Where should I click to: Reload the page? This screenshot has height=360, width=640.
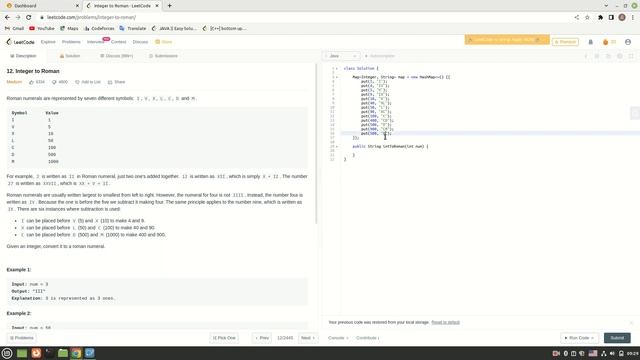pos(29,17)
